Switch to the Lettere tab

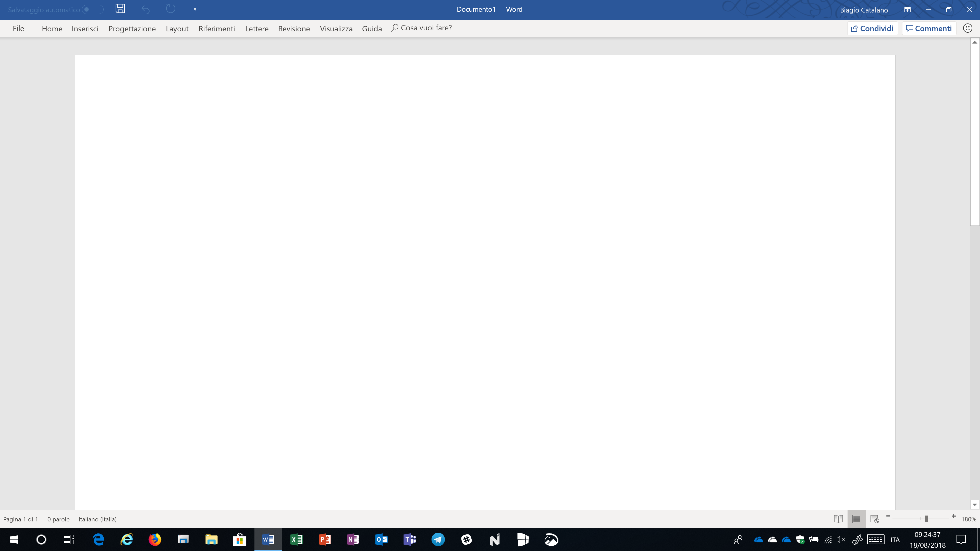[257, 29]
